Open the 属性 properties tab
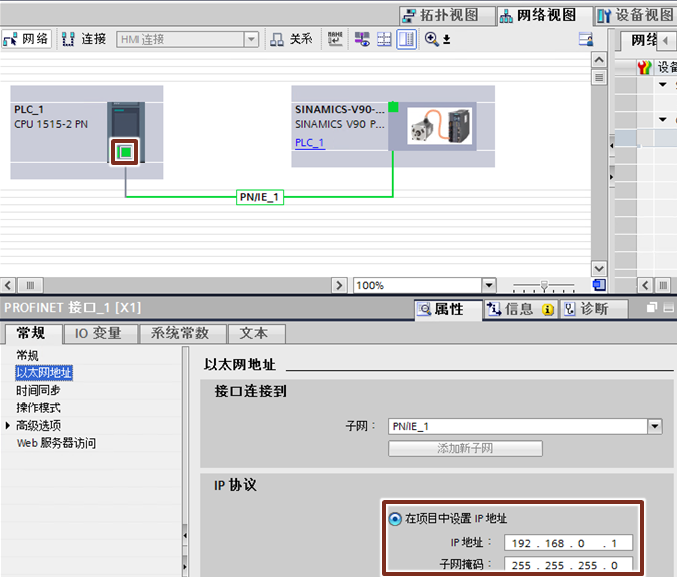The image size is (678, 581). 448,309
